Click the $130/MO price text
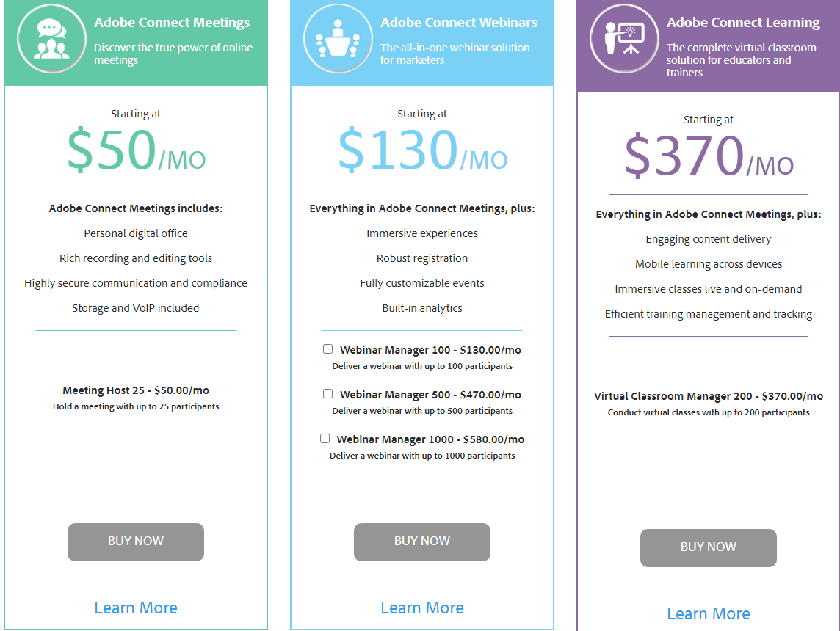Viewport: 840px width, 631px height. [422, 150]
